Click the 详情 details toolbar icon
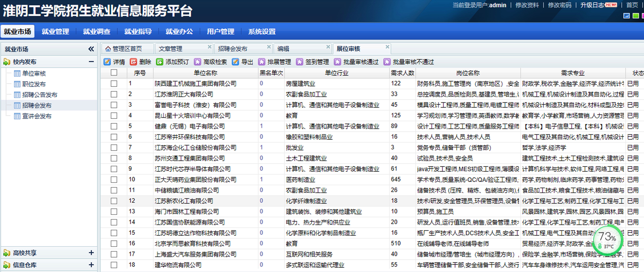Viewport: 644px width, 272px height. point(107,62)
